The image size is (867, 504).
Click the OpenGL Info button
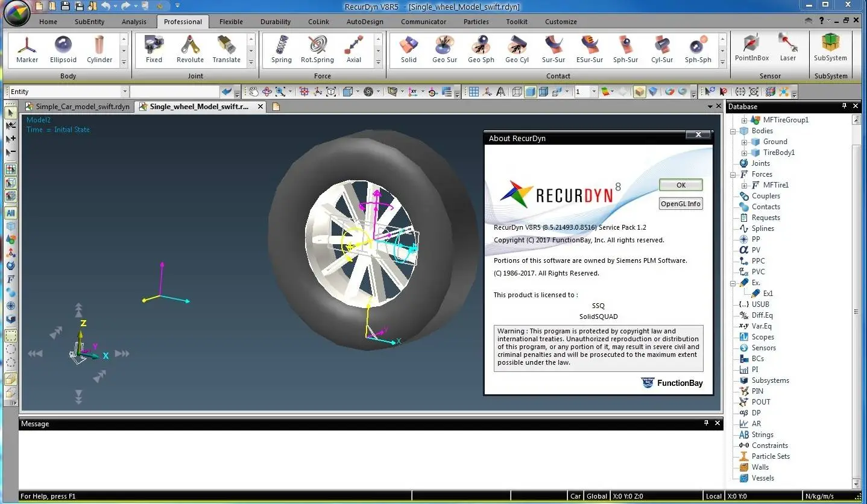tap(681, 204)
